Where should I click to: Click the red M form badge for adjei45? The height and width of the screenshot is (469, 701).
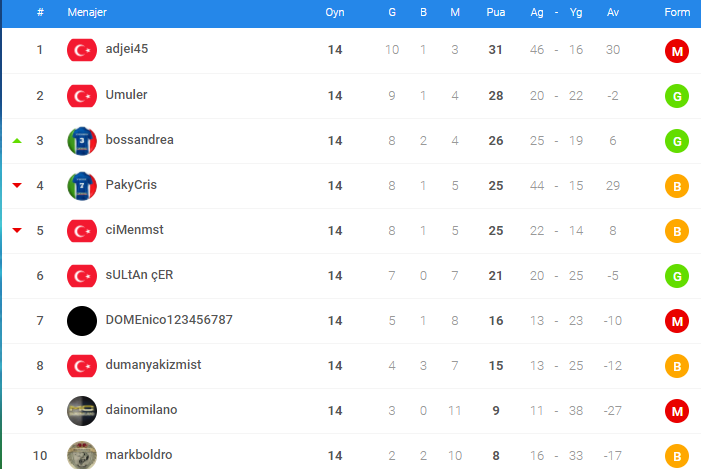point(677,51)
